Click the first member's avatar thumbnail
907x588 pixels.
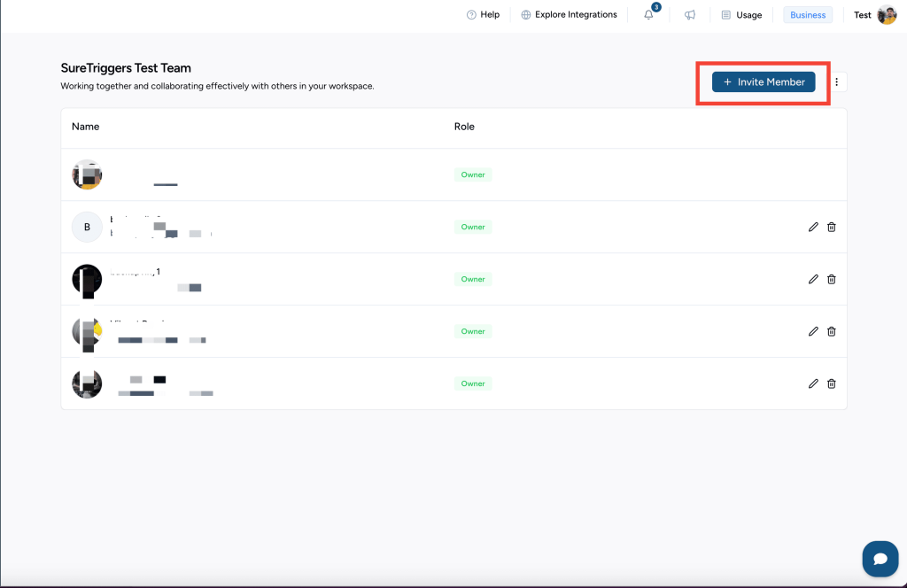(87, 174)
